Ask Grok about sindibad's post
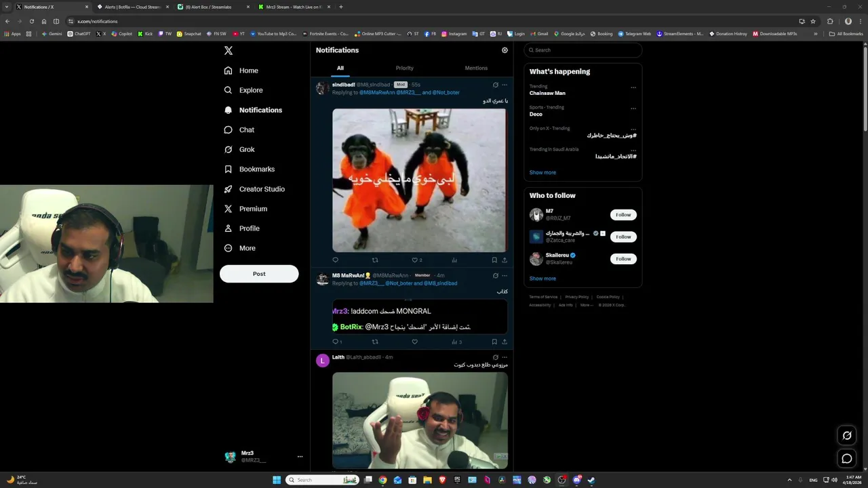868x488 pixels. coord(495,85)
